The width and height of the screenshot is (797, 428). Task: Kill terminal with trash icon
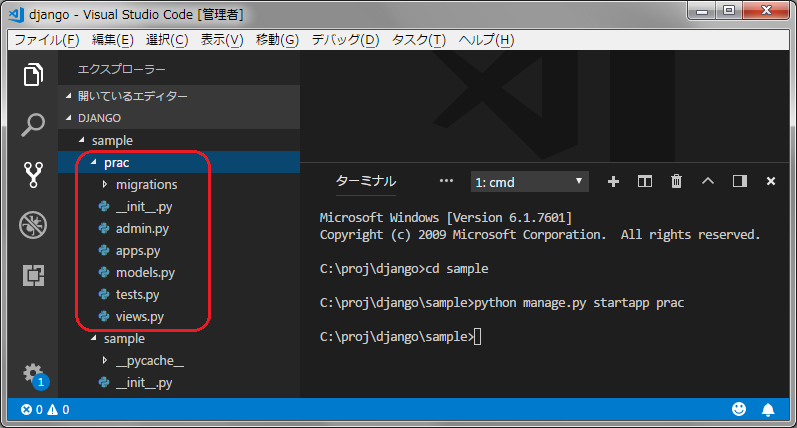[x=676, y=181]
